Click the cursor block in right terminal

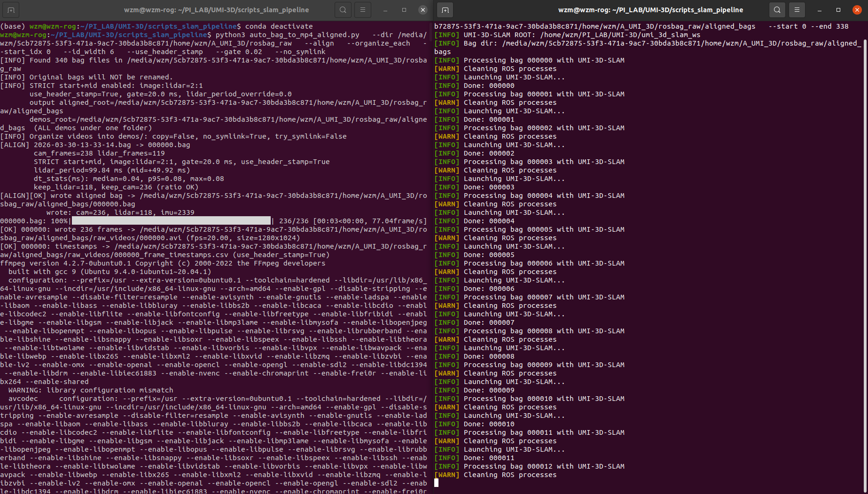coord(437,483)
